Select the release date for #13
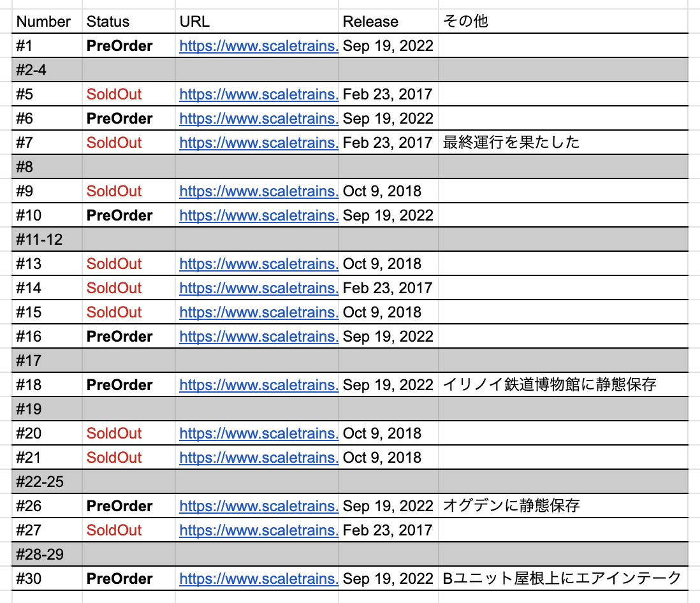Screen dimensions: 700x603 (382, 264)
